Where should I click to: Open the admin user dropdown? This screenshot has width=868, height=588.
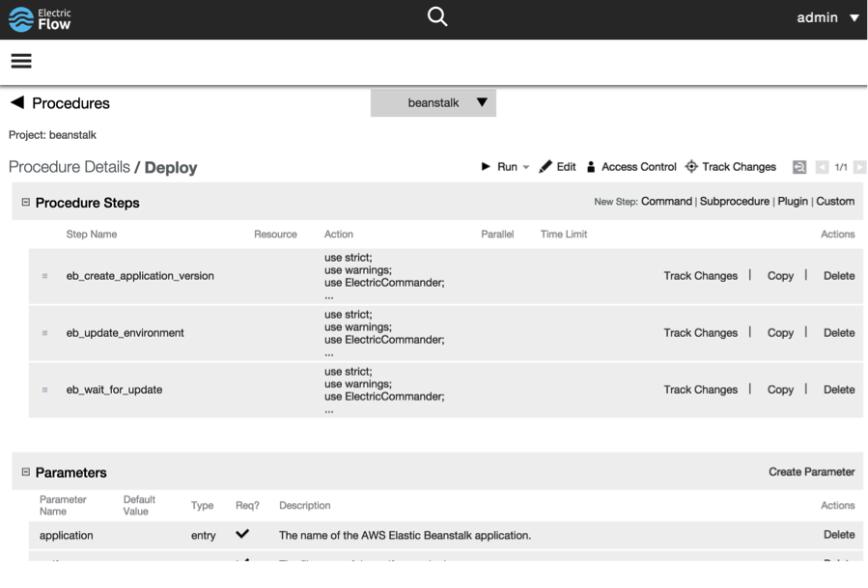(827, 17)
